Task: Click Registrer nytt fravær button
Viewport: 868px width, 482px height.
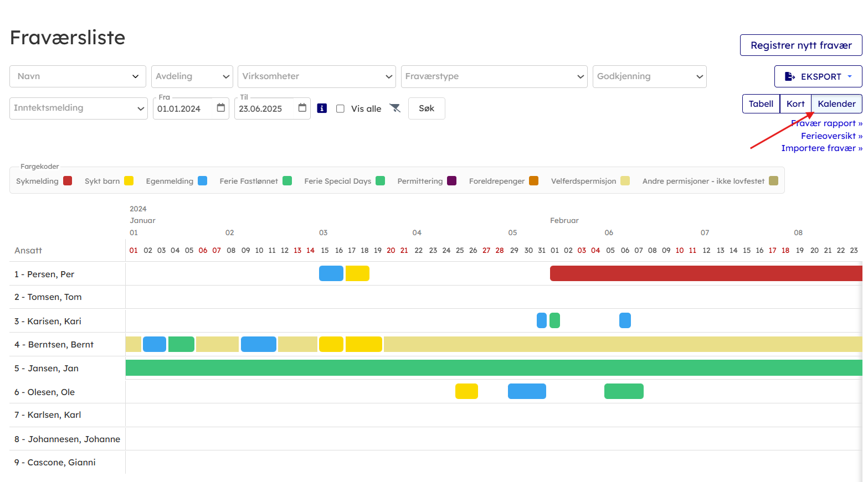Action: coord(800,45)
